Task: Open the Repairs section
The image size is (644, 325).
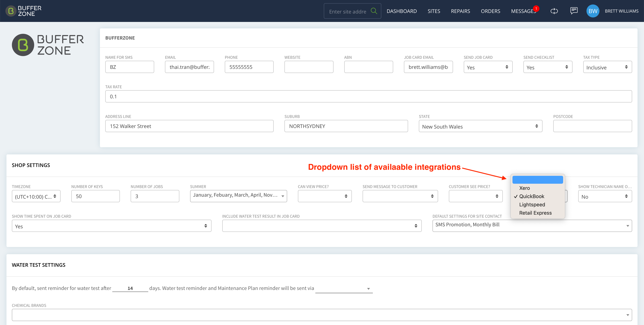Action: click(460, 11)
